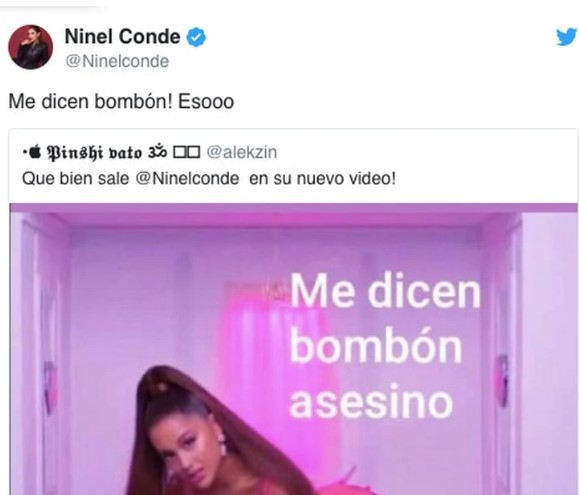Click the word "asesino" on the image
This screenshot has width=579, height=495.
(x=371, y=402)
